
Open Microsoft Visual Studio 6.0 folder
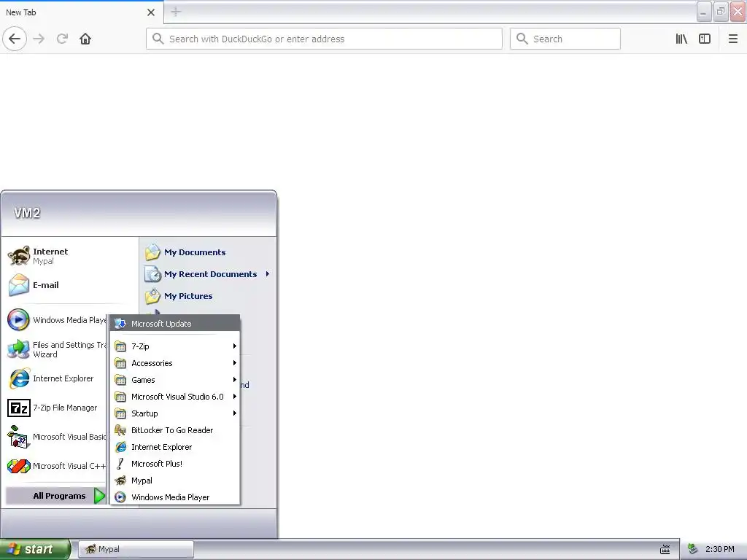(175, 397)
